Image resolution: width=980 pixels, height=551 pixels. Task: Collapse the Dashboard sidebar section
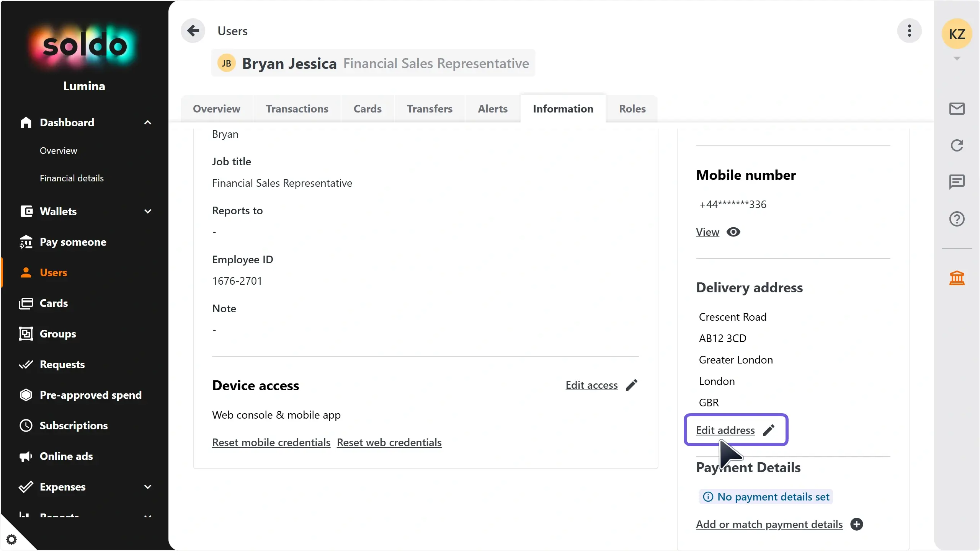[x=148, y=122]
